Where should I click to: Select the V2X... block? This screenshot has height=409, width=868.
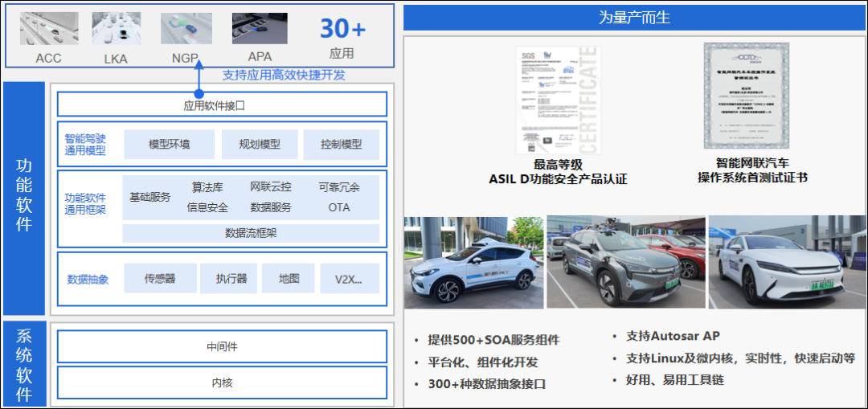(348, 279)
